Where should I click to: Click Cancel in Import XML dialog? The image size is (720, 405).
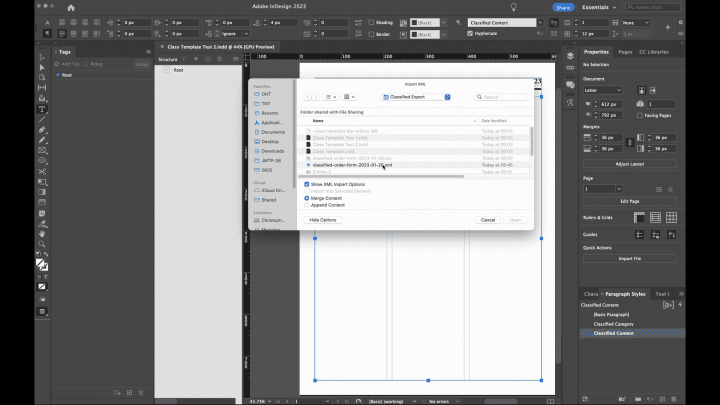coord(488,220)
